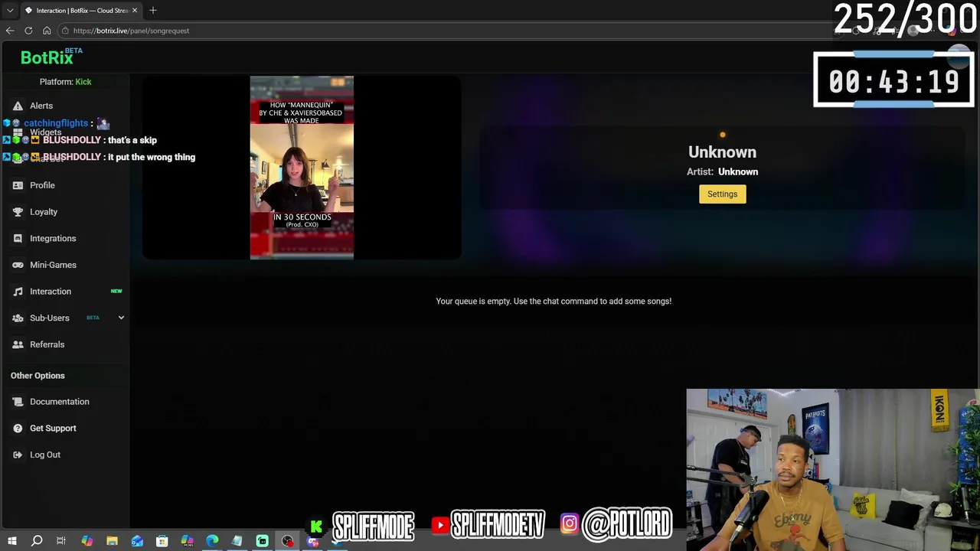Screen dimensions: 980x551
Task: Click the empty queue message text
Action: pos(554,302)
